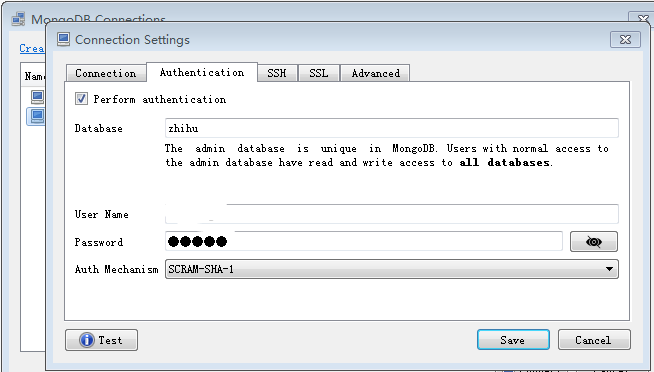Click the MongoDB Connections window title icon
Viewport: 654px width, 372px height.
(18, 19)
